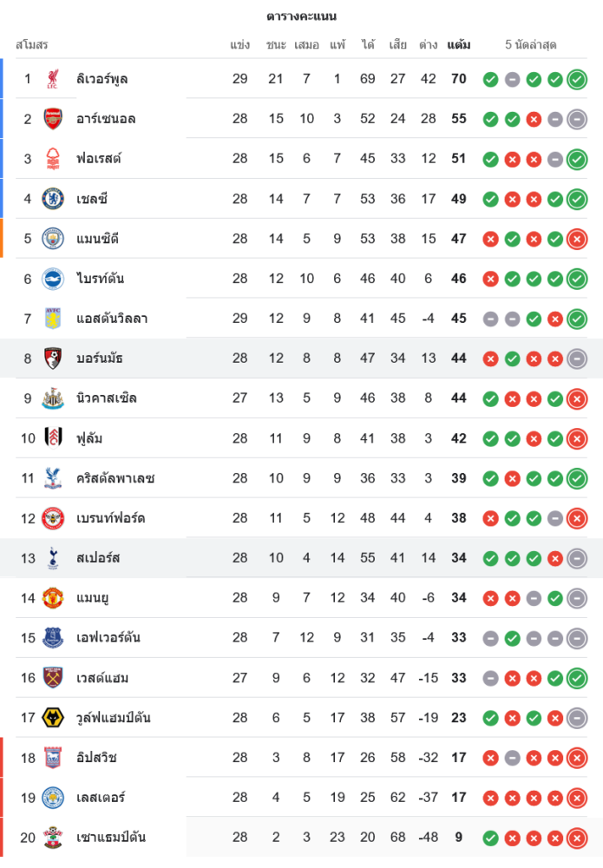Click Man City's latest match loss indicator
The height and width of the screenshot is (868, 603).
(577, 240)
